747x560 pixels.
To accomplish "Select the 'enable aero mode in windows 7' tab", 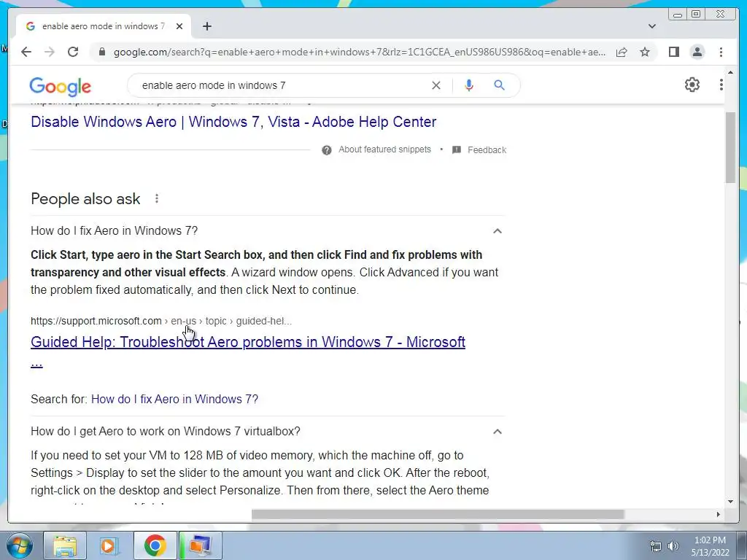I will [103, 26].
